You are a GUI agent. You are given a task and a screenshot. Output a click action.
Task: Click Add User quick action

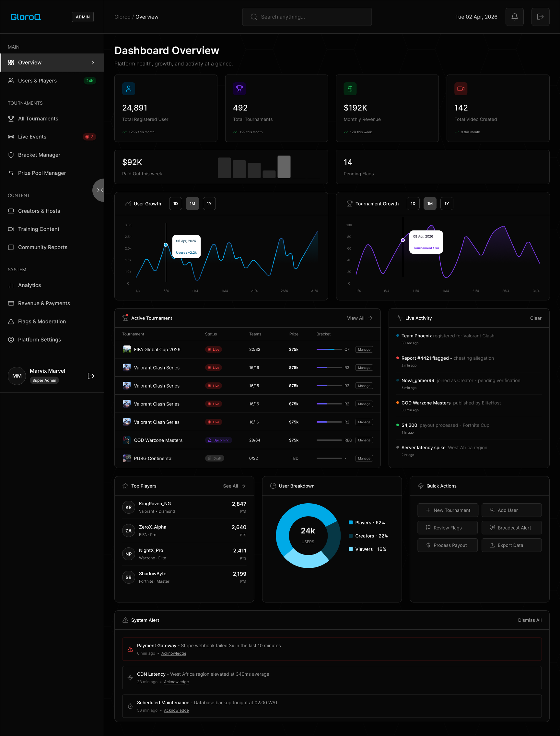tap(512, 510)
